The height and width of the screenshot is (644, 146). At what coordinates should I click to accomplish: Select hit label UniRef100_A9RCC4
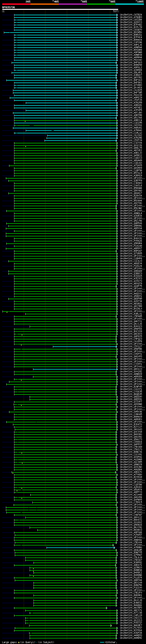(x=131, y=120)
